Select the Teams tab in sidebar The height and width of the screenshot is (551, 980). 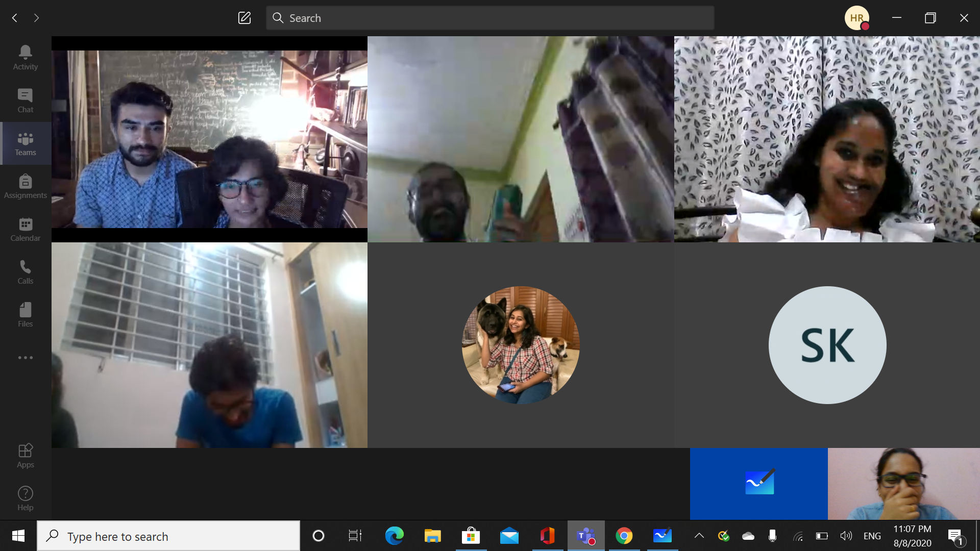pos(25,143)
